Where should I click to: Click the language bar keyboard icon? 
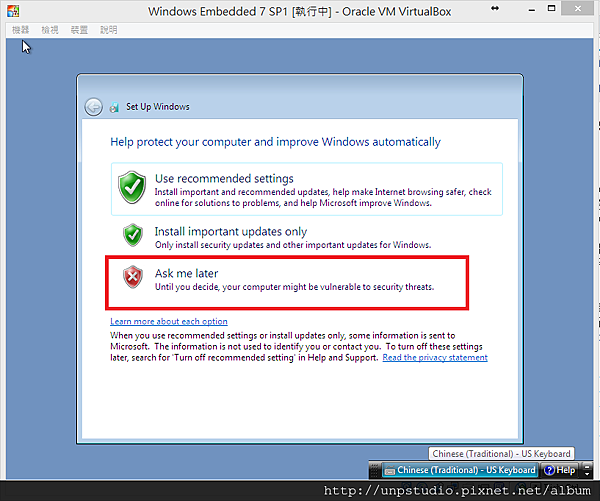click(x=390, y=470)
